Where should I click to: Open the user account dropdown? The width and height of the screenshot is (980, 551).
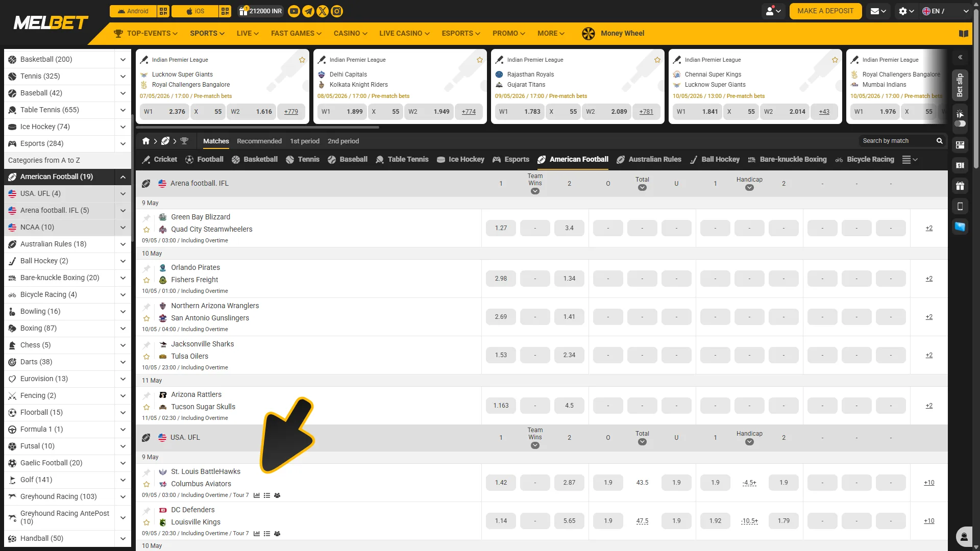(773, 11)
